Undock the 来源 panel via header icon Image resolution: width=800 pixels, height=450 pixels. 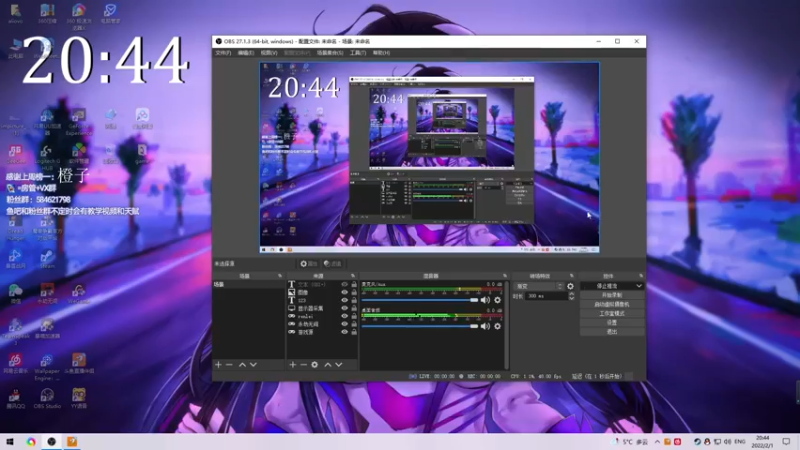[x=353, y=276]
